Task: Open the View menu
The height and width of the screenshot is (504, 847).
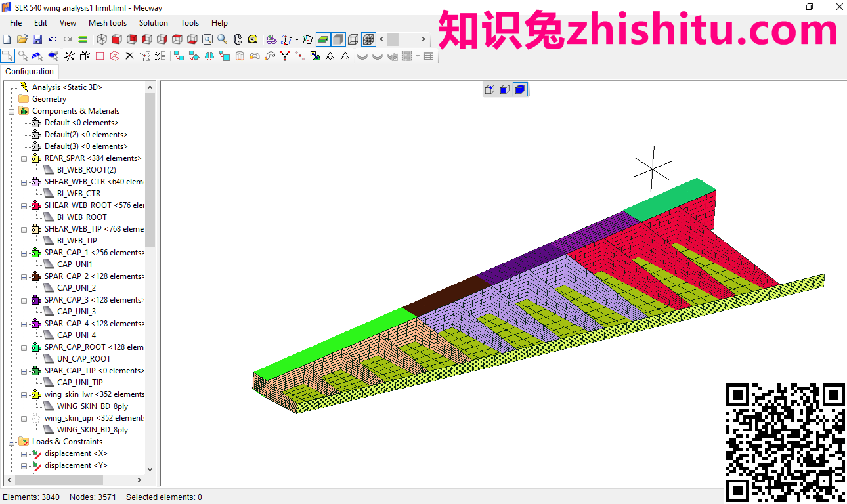Action: point(68,23)
